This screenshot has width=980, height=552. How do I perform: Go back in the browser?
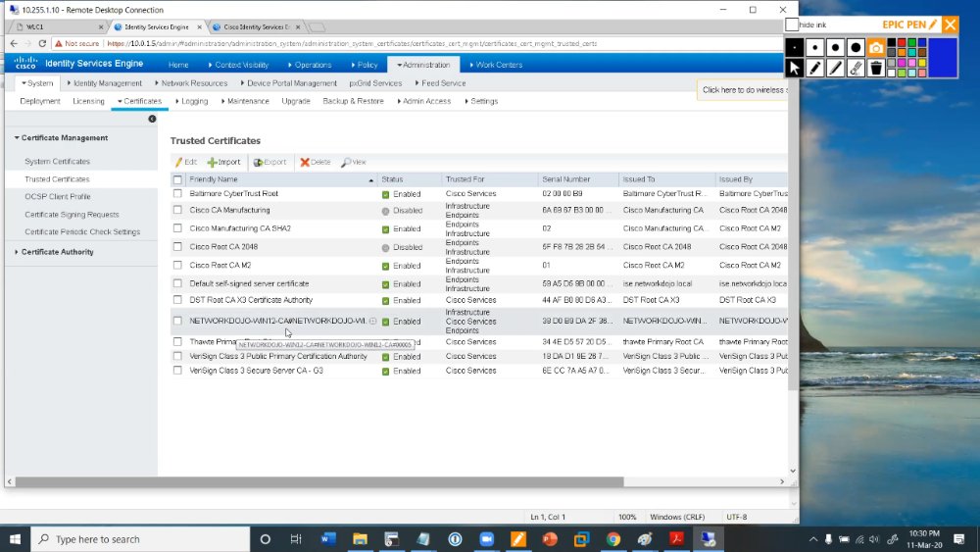(14, 44)
